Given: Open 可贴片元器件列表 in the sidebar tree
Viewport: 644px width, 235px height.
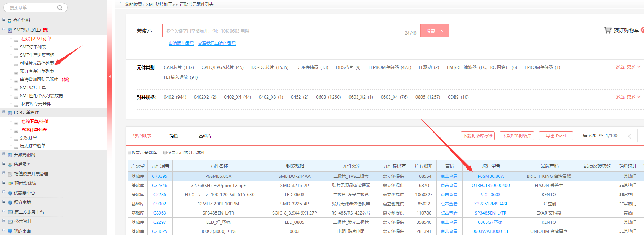Looking at the screenshot, I should coord(37,63).
